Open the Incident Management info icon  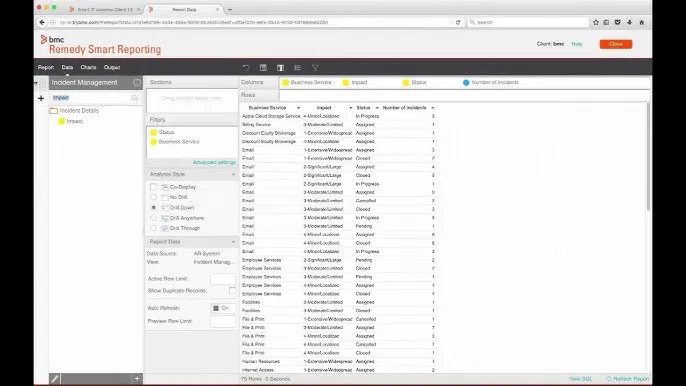tap(137, 82)
